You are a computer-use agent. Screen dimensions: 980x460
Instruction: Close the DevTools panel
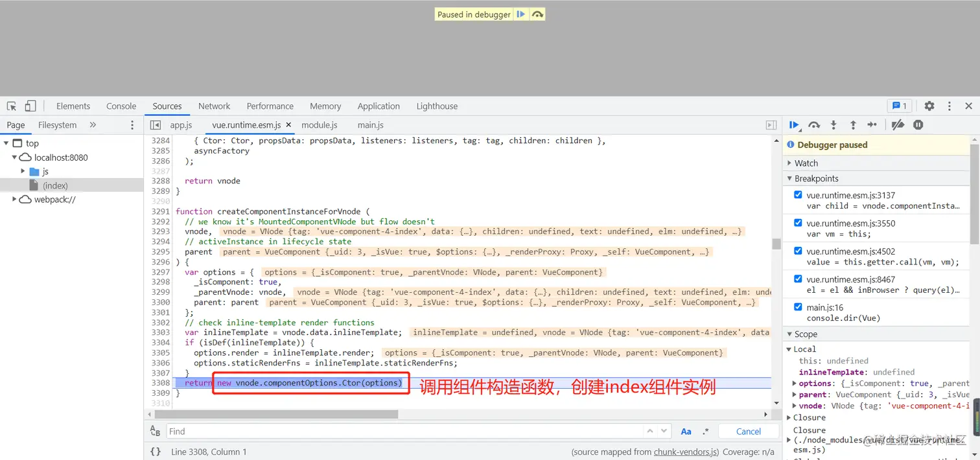969,106
